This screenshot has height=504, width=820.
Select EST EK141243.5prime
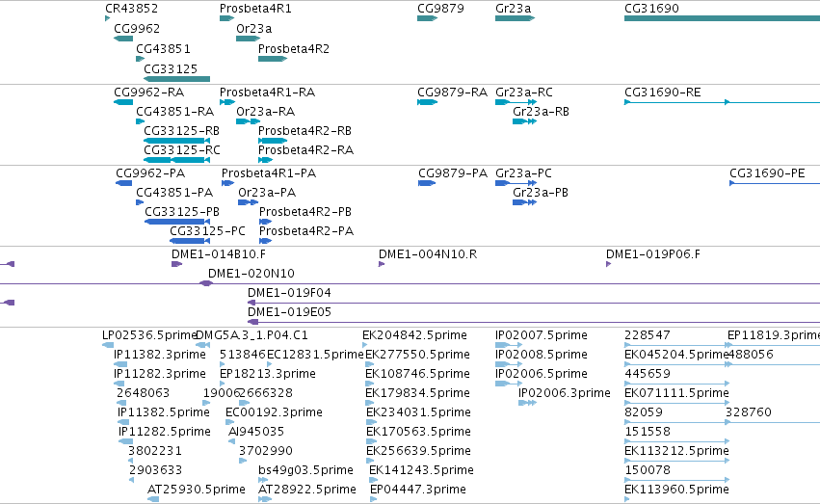point(421,470)
